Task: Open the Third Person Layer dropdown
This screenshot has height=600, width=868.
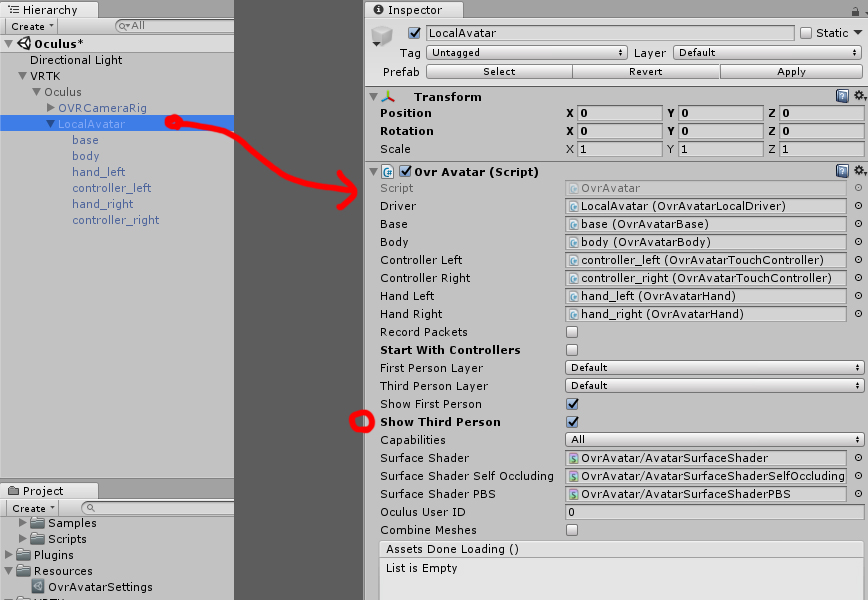Action: pyautogui.click(x=714, y=385)
